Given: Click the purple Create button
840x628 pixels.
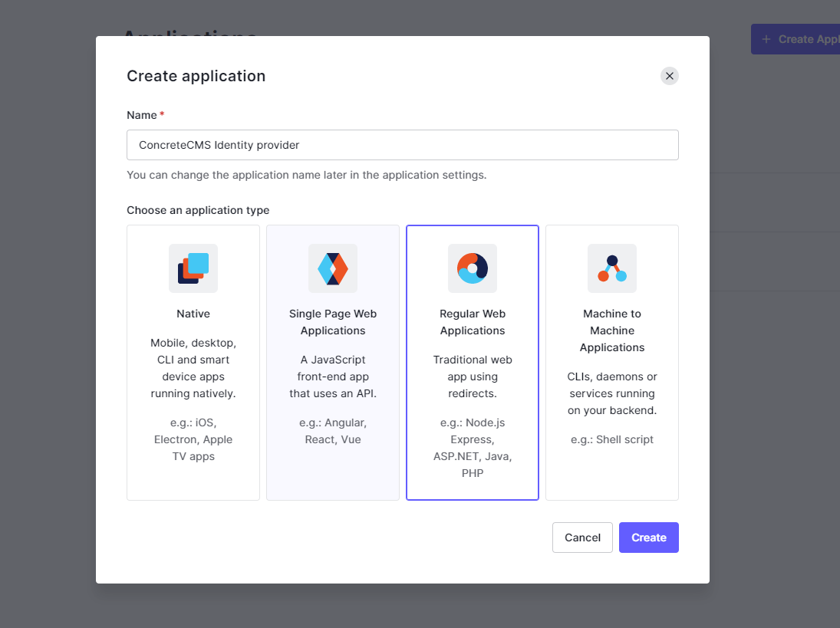Looking at the screenshot, I should 649,538.
